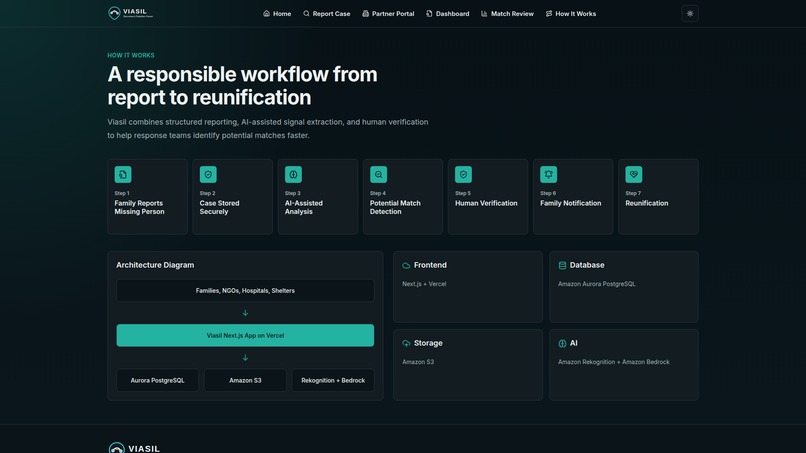Viewport: 806px width, 453px height.
Task: Click 'AI-Assisted Analysis' step title
Action: (x=304, y=207)
